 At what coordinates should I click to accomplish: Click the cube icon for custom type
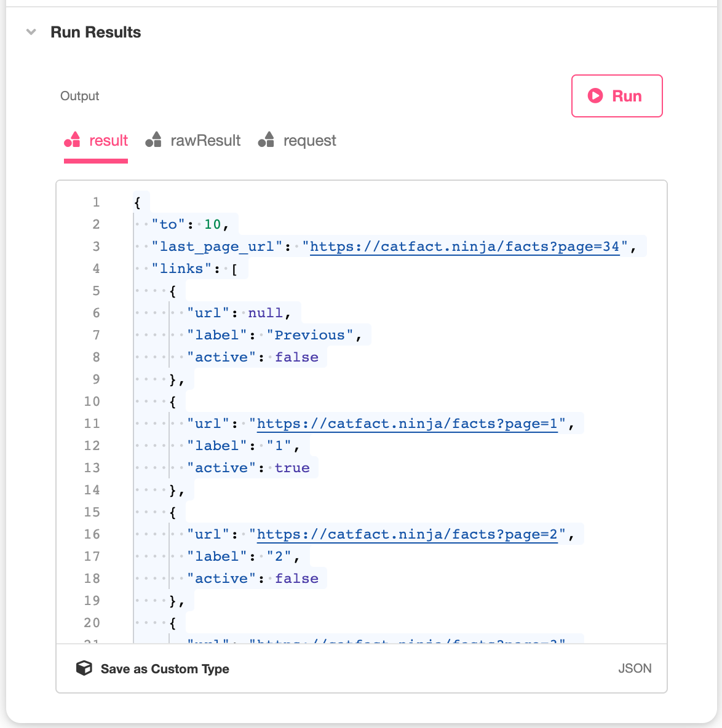pyautogui.click(x=84, y=668)
